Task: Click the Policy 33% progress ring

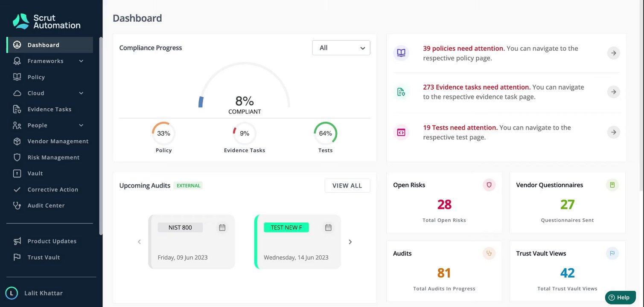Action: pos(163,133)
